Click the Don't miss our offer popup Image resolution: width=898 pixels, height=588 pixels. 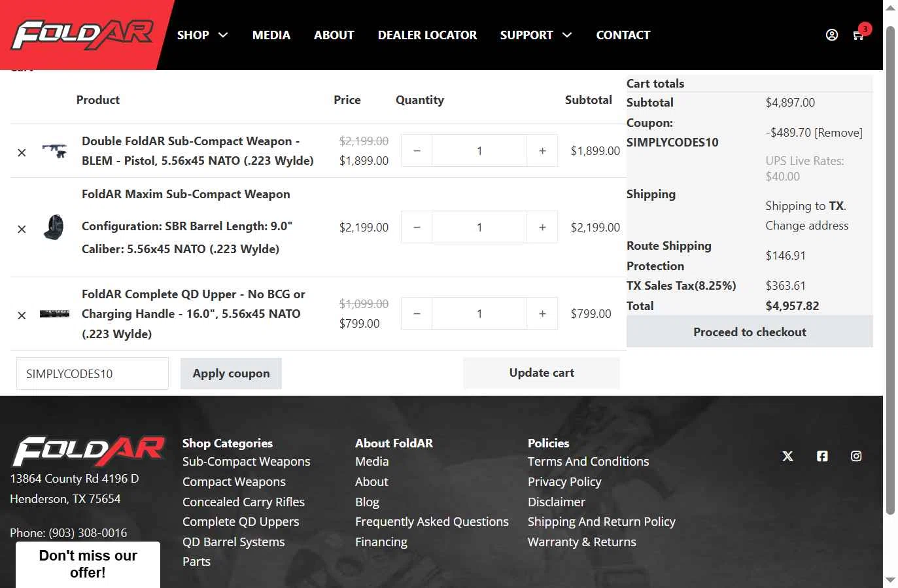coord(88,564)
